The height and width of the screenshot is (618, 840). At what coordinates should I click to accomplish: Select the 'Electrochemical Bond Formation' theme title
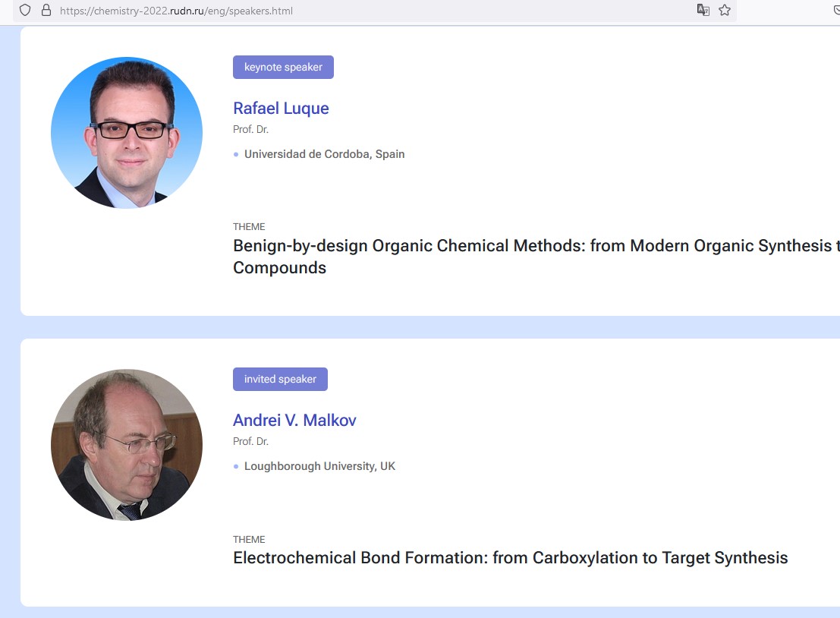[510, 558]
